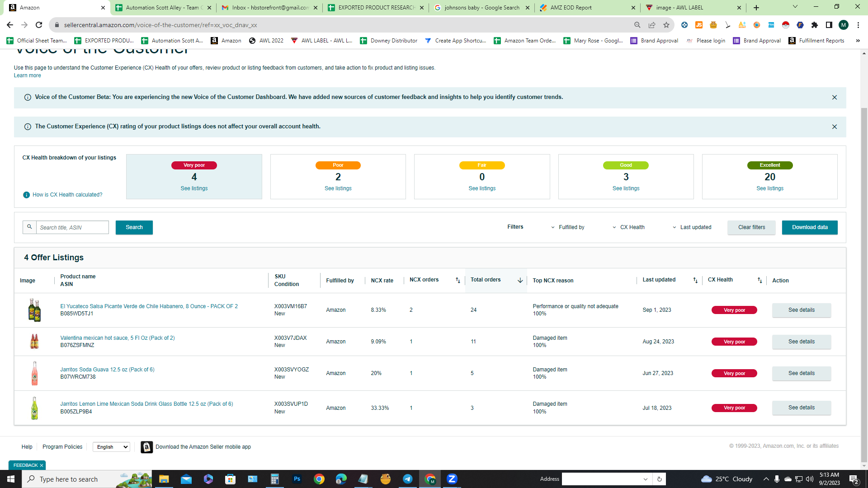
Task: See details for Jarritos Lemon Lime soda
Action: click(802, 408)
